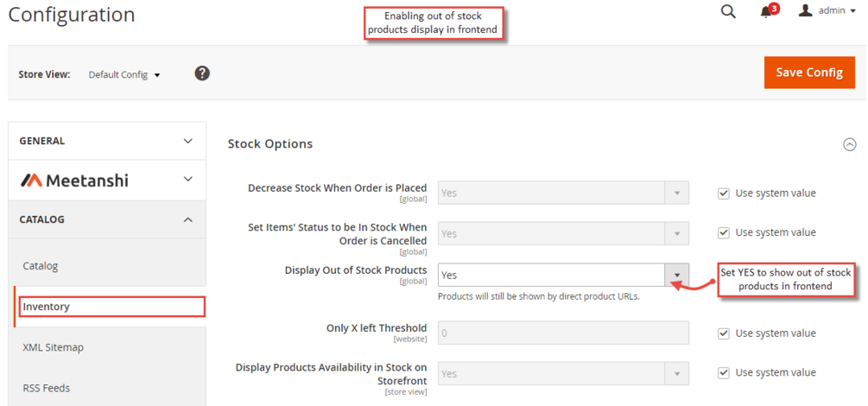The height and width of the screenshot is (406, 868).
Task: Open Display Out of Stock Products dropdown
Action: [563, 275]
